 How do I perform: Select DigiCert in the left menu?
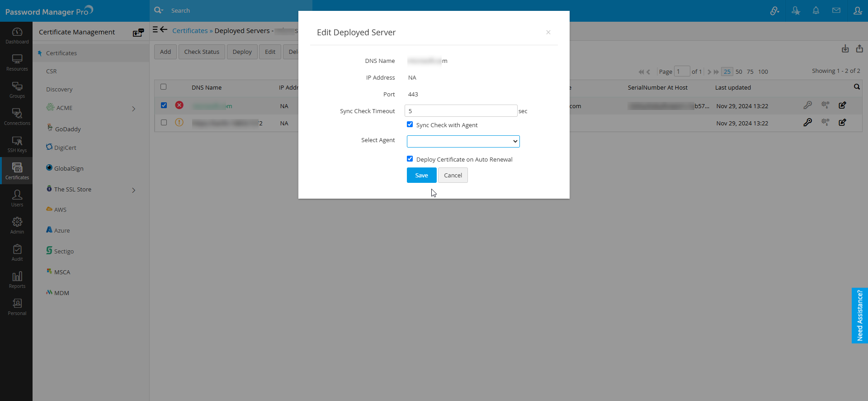(x=65, y=148)
